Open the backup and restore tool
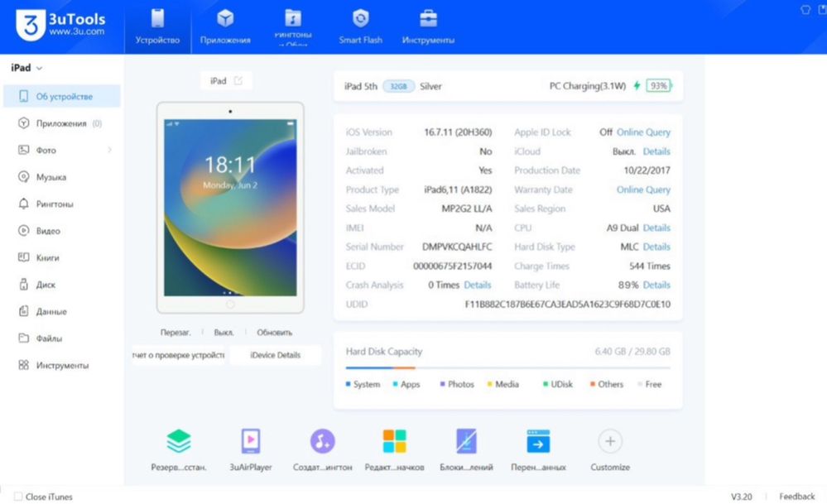Viewport: 827px width, 504px height. click(x=179, y=449)
